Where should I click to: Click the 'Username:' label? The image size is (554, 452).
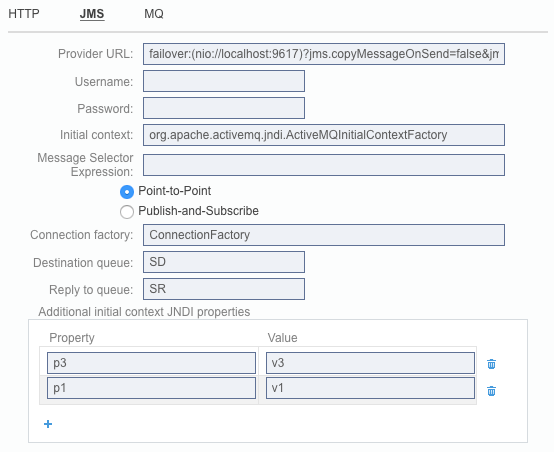[x=104, y=82]
